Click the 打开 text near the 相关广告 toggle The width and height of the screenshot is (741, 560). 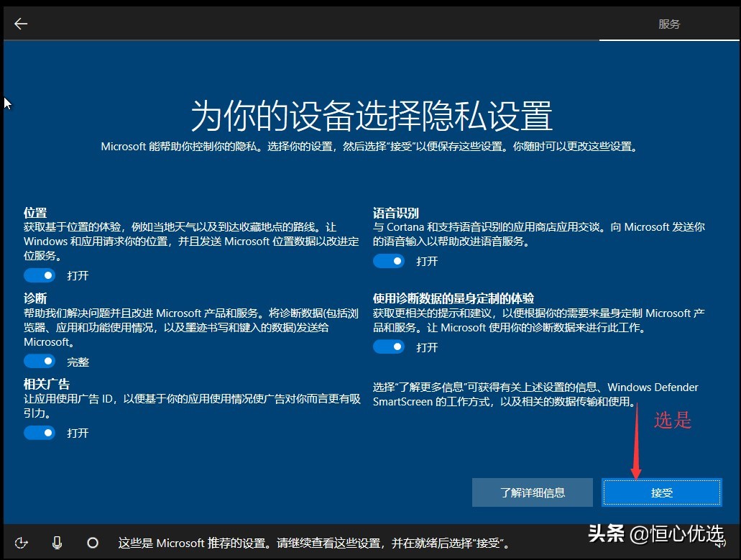[x=78, y=432]
